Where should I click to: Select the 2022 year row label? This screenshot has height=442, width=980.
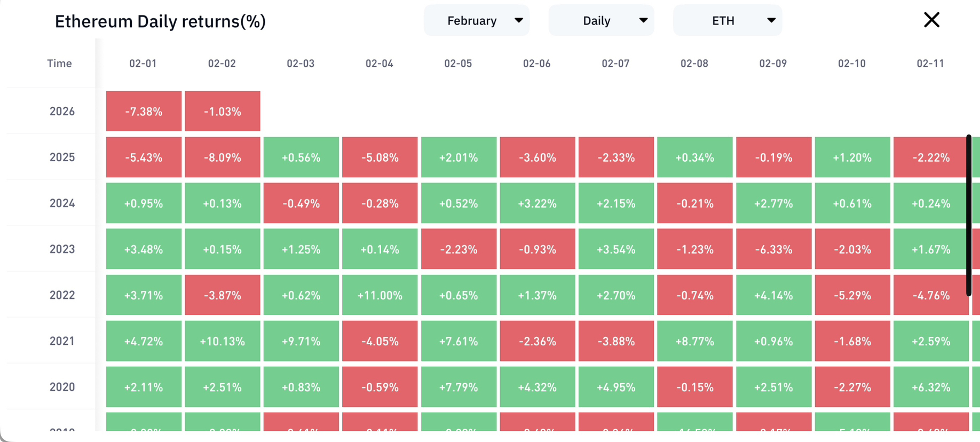[62, 295]
